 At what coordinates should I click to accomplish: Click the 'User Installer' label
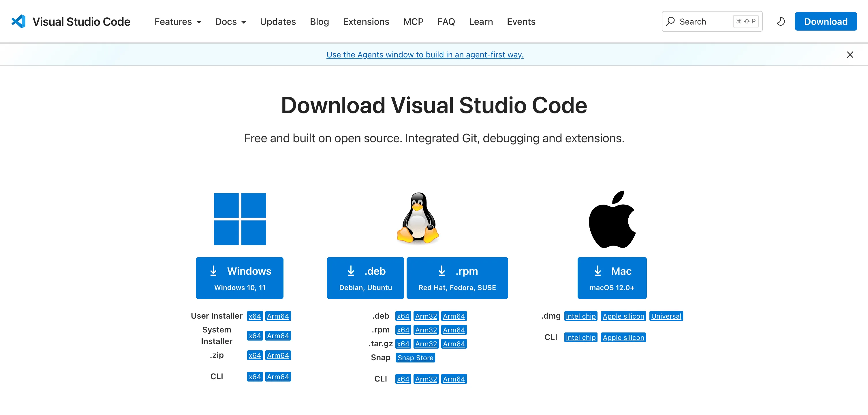tap(216, 316)
